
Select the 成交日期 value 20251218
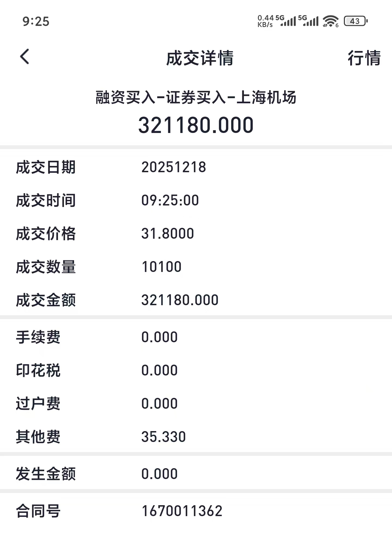click(174, 167)
